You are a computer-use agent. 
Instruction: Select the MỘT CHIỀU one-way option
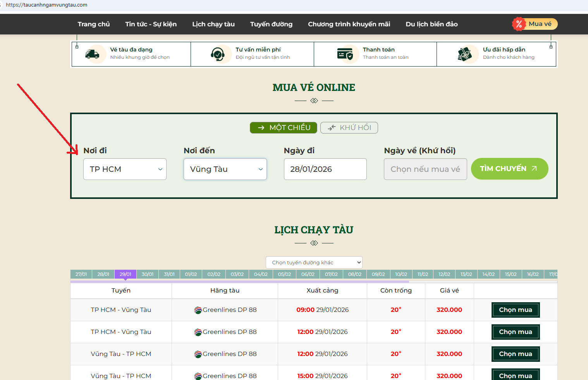pos(284,128)
